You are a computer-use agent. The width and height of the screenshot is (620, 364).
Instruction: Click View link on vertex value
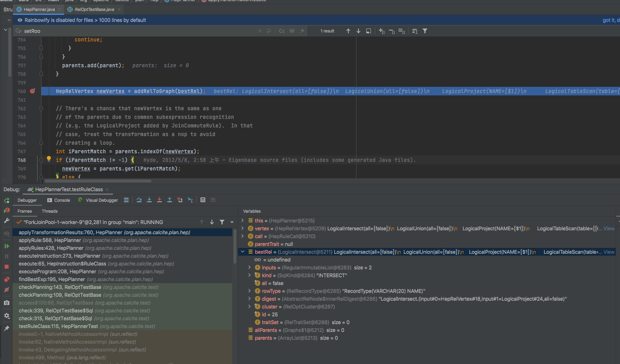pyautogui.click(x=609, y=228)
